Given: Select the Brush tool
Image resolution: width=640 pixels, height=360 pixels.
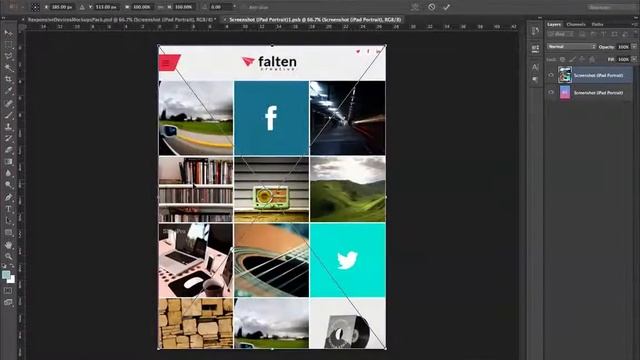Looking at the screenshot, I should pyautogui.click(x=8, y=115).
